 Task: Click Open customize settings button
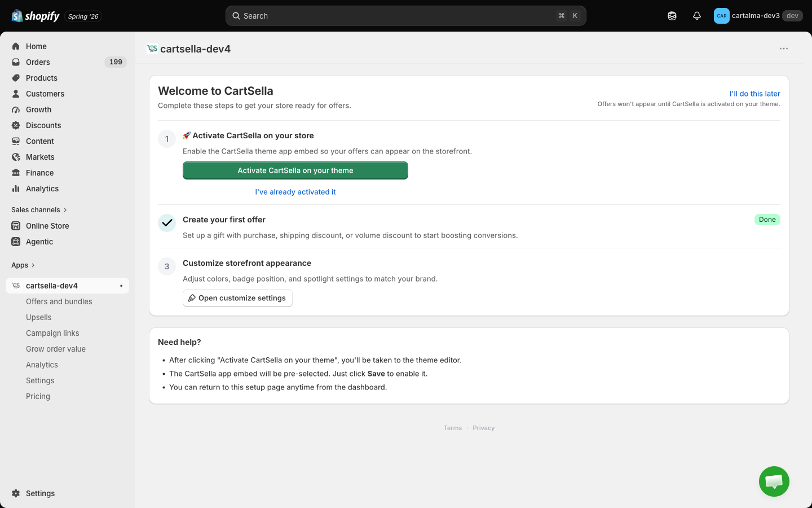[237, 298]
